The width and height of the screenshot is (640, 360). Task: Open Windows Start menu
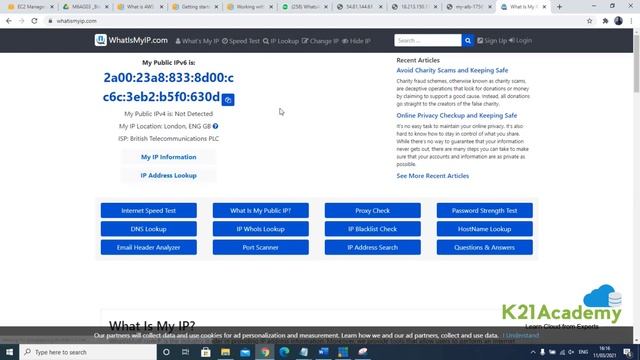[9, 352]
